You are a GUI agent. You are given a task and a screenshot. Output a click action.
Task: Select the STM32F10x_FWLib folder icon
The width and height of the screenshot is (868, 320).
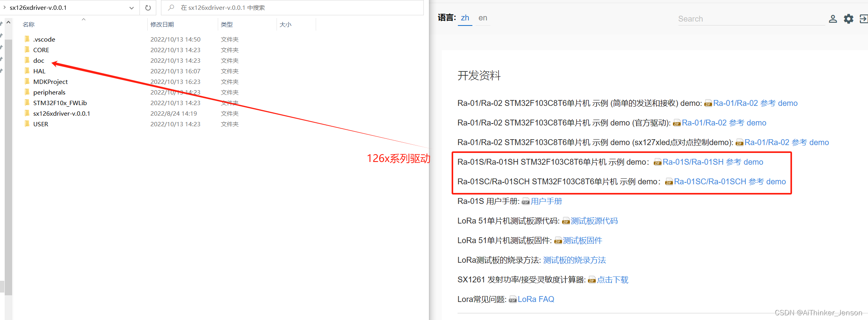point(27,102)
